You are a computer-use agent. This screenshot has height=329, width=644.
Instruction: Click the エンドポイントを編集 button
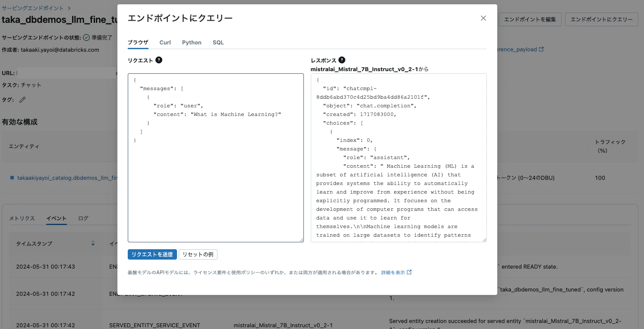(x=530, y=19)
